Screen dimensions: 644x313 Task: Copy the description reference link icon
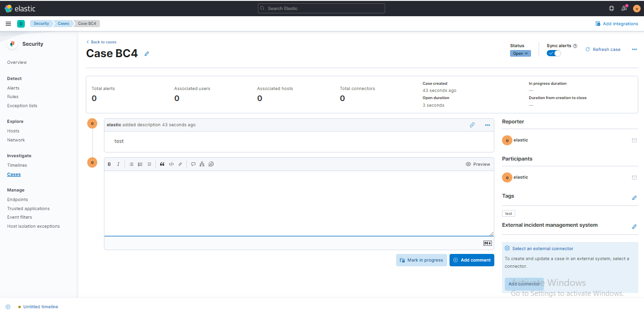click(472, 125)
